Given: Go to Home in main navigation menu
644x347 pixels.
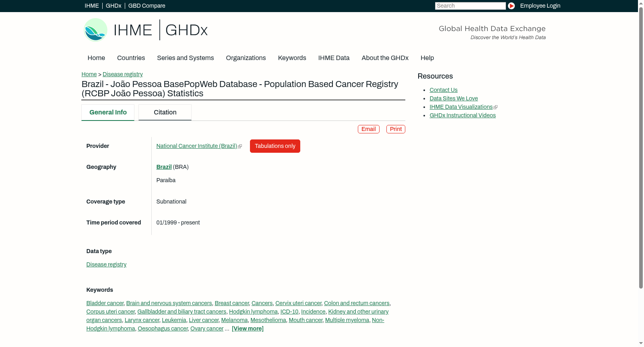Looking at the screenshot, I should pos(96,58).
